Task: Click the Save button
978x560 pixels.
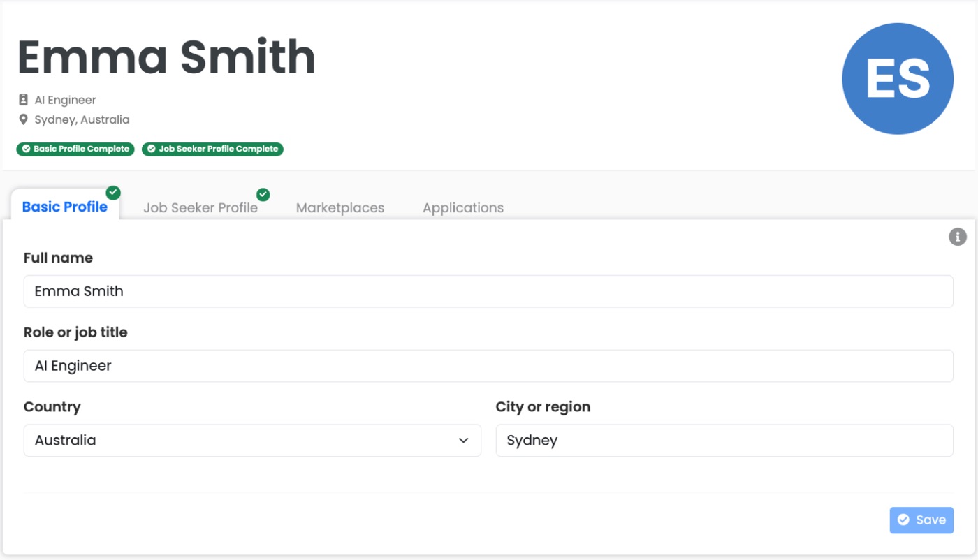Action: (x=921, y=520)
